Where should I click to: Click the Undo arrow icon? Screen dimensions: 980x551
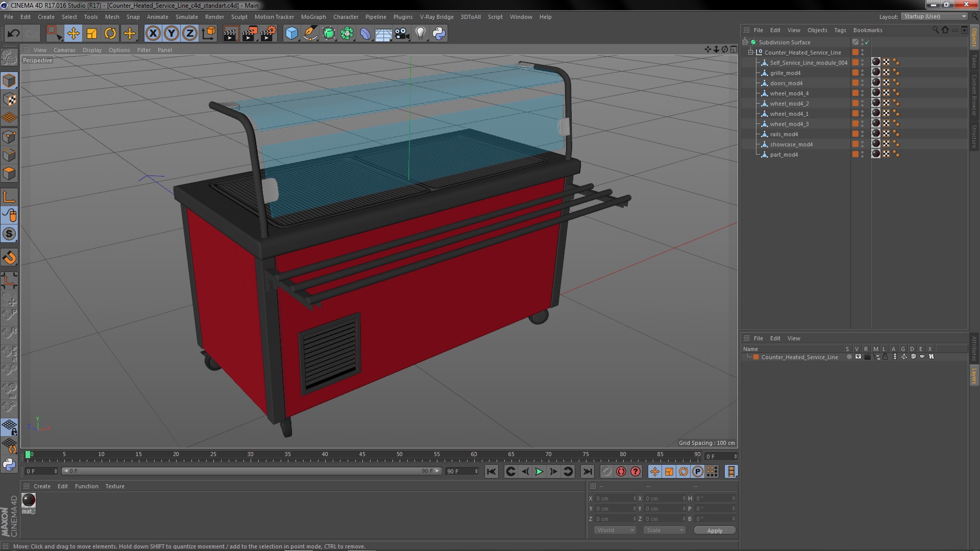pos(13,34)
